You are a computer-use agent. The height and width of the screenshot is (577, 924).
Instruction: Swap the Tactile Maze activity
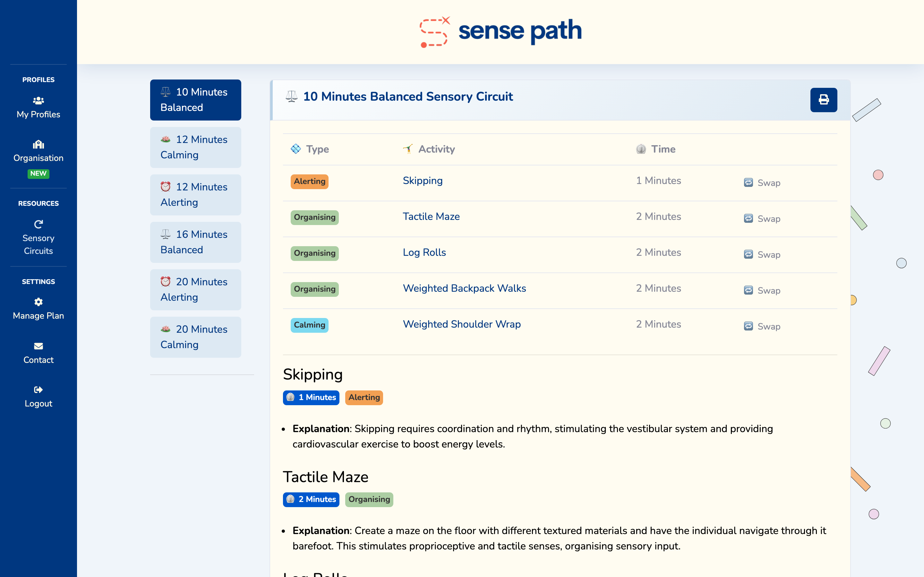[761, 219]
